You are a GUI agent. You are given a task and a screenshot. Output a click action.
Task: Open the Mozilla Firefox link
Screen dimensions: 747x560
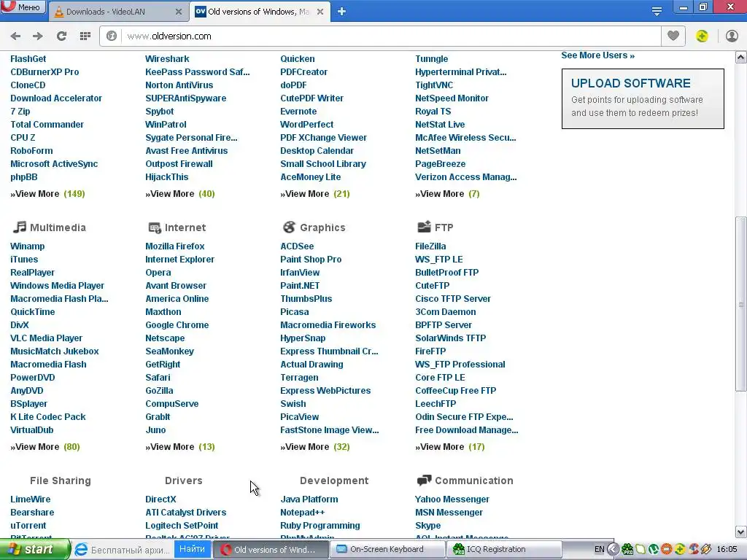pyautogui.click(x=175, y=246)
